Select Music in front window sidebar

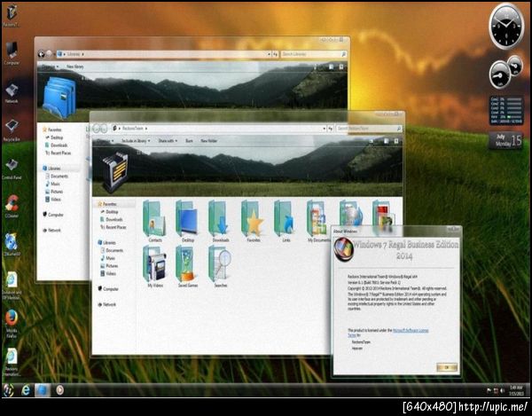(107, 258)
